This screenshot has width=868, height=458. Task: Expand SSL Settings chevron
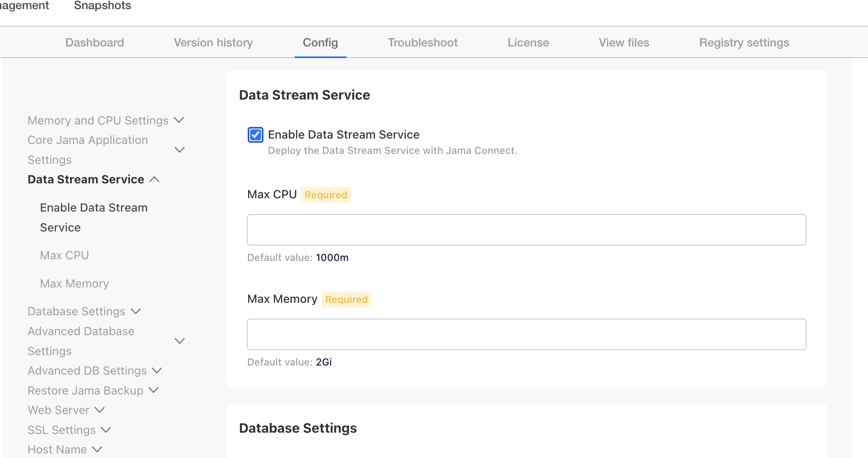106,430
